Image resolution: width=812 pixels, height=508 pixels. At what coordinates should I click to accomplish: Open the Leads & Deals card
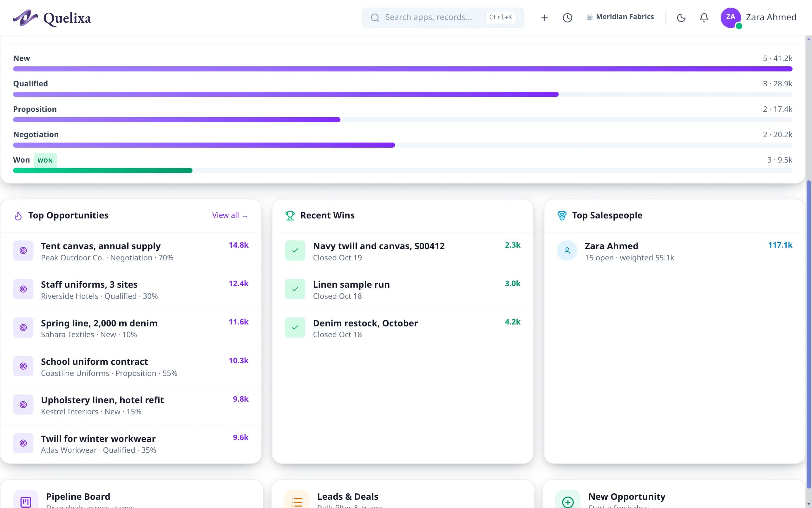(403, 494)
